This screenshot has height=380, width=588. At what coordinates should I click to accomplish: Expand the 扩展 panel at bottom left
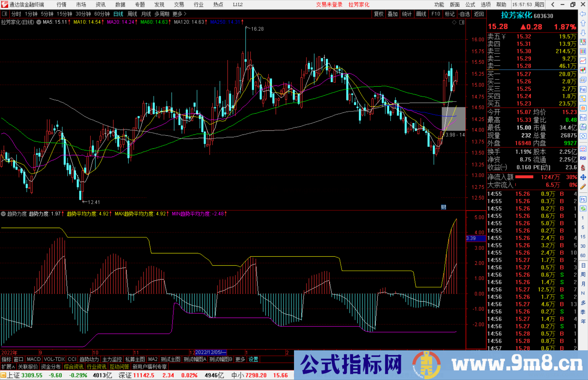pyautogui.click(x=7, y=367)
